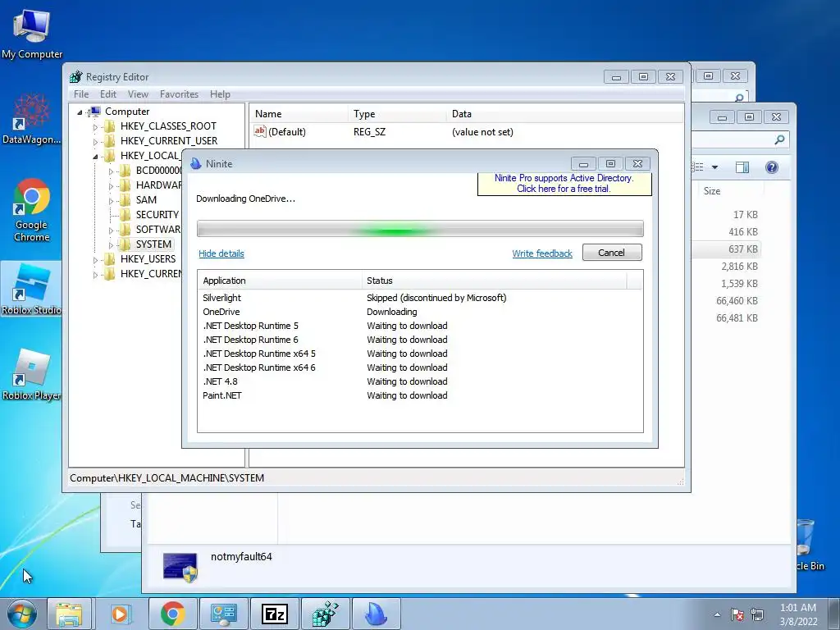Open the Control Panel taskbar item
The image size is (840, 630).
223,614
